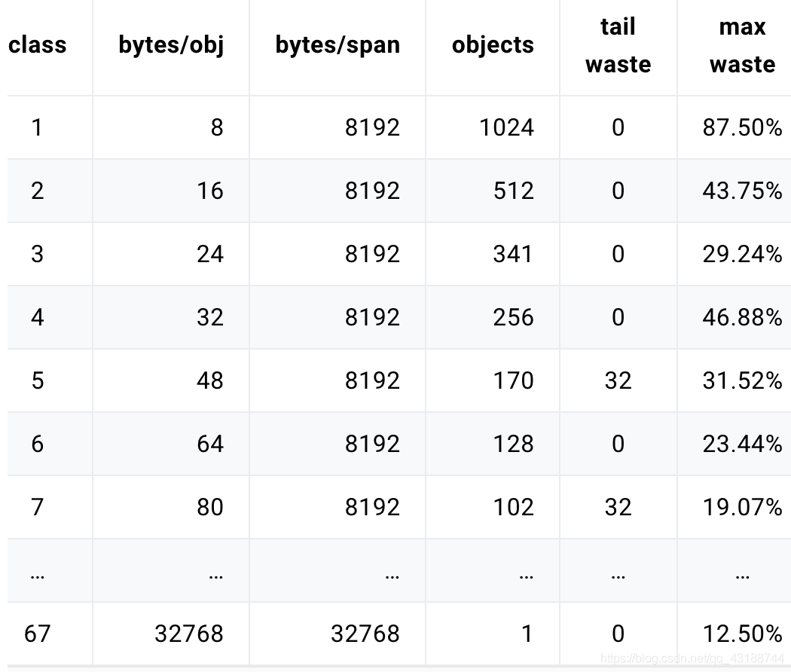
Task: Click the 'max waste' column header
Action: (x=742, y=45)
